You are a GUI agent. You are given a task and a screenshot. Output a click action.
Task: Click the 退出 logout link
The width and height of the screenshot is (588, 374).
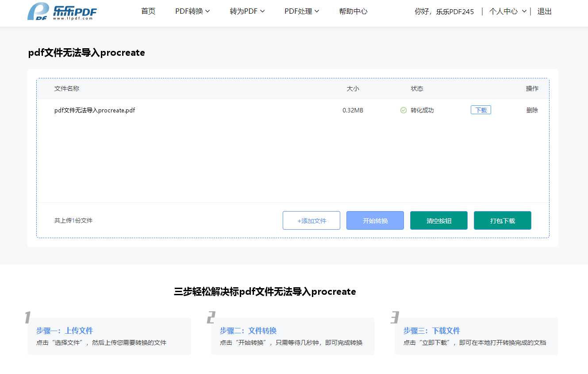coord(545,12)
